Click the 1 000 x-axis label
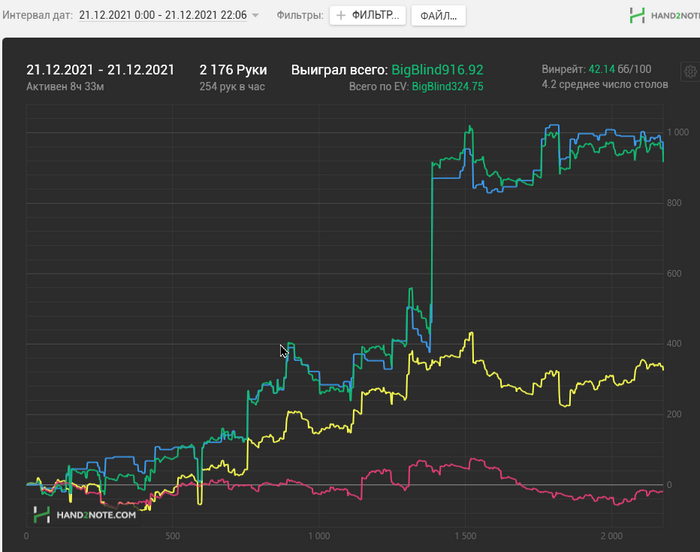Image resolution: width=700 pixels, height=552 pixels. (319, 536)
